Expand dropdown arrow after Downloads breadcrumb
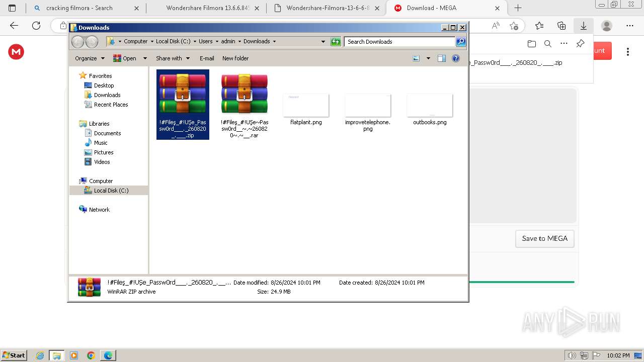This screenshot has width=644, height=362. [274, 42]
